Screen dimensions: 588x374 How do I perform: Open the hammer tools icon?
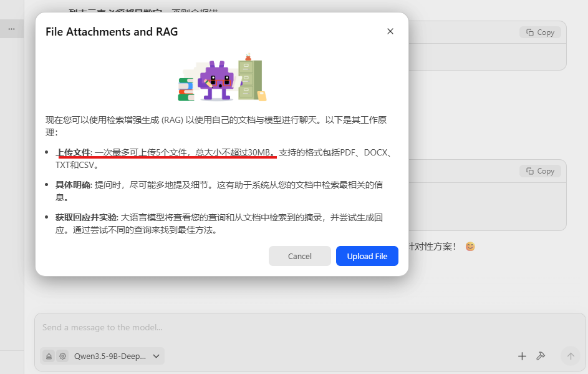tap(541, 356)
